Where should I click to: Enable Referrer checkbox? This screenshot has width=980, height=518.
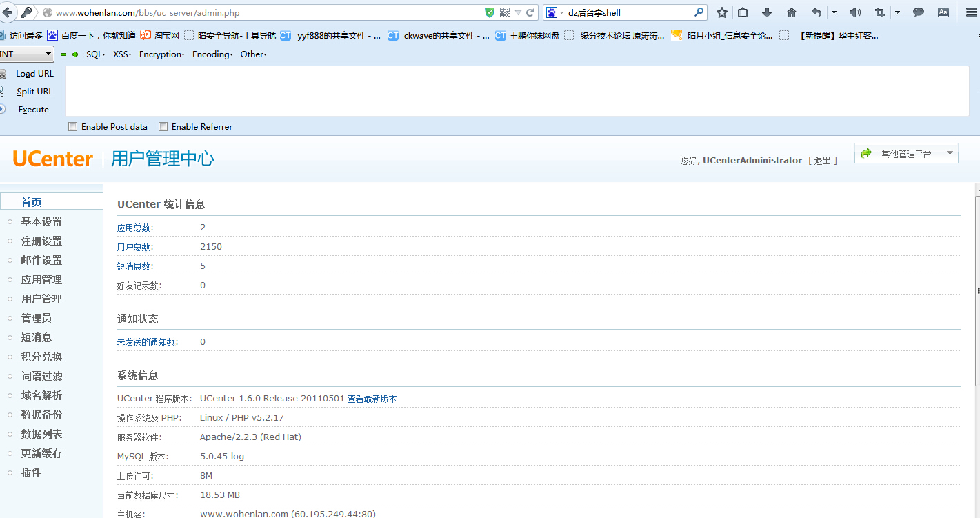tap(163, 127)
